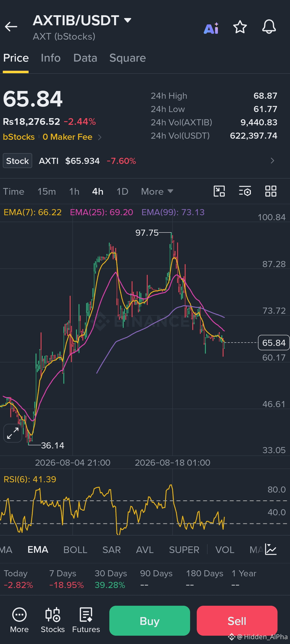Select the 1D chart interval
Image resolution: width=290 pixels, height=644 pixels.
[122, 192]
